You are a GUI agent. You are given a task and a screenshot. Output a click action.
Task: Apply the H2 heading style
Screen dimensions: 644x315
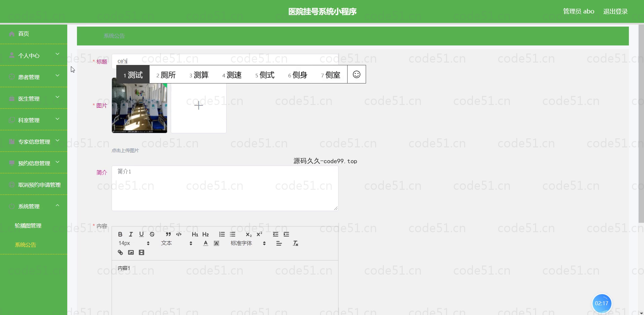[x=205, y=234]
